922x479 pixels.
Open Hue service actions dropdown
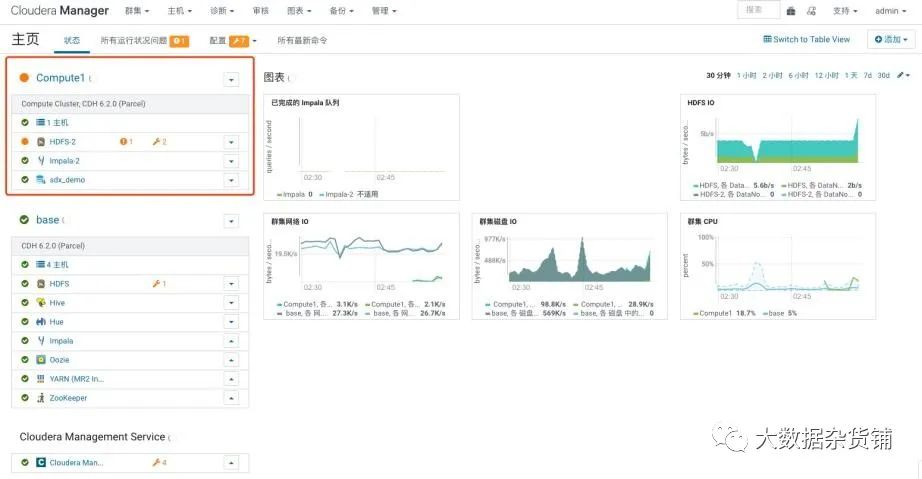pos(231,322)
